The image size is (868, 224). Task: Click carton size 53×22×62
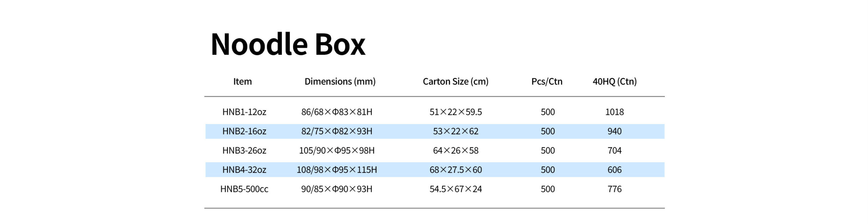(x=455, y=131)
